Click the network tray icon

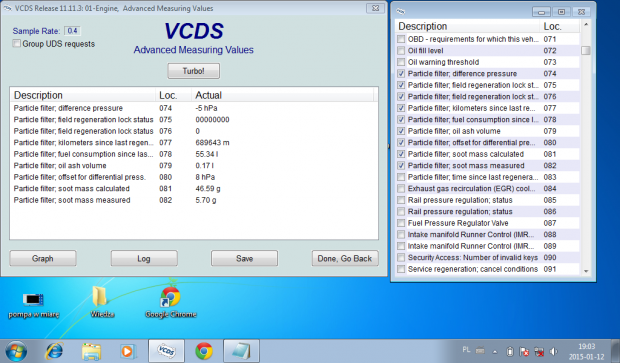[539, 351]
